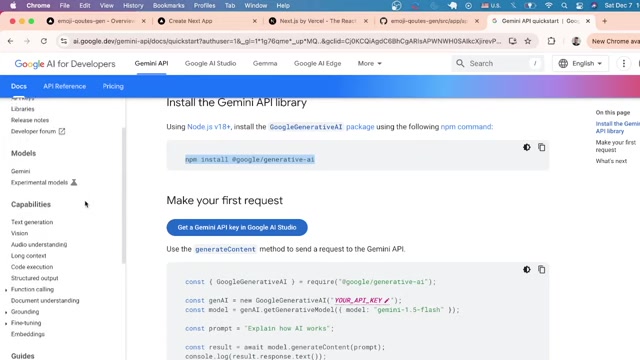Open Vision in sidebar
The image size is (640, 360).
tap(20, 233)
